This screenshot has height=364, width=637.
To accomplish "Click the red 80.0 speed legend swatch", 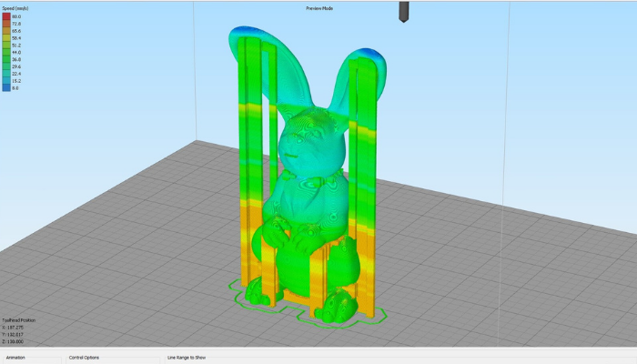I will pos(6,16).
